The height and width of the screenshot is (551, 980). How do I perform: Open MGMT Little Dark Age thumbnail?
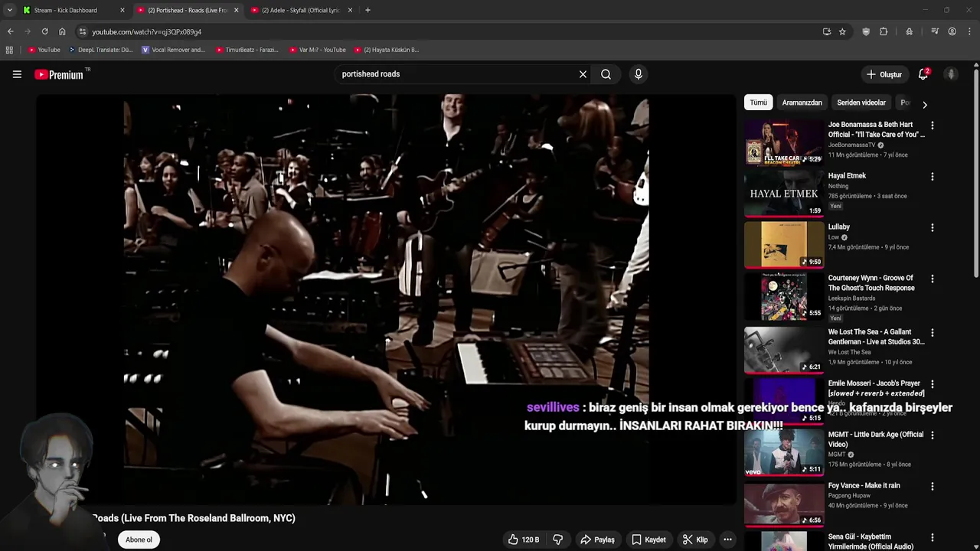coord(784,452)
